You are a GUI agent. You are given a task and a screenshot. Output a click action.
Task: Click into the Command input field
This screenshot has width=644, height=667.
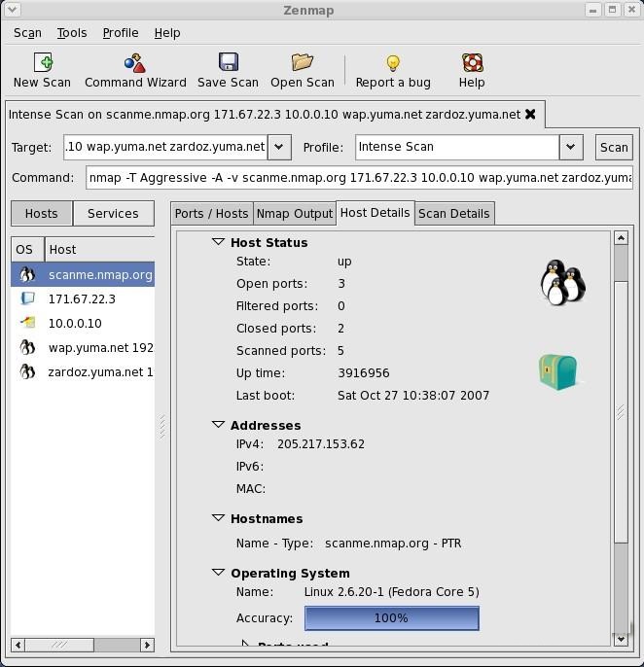tap(359, 178)
